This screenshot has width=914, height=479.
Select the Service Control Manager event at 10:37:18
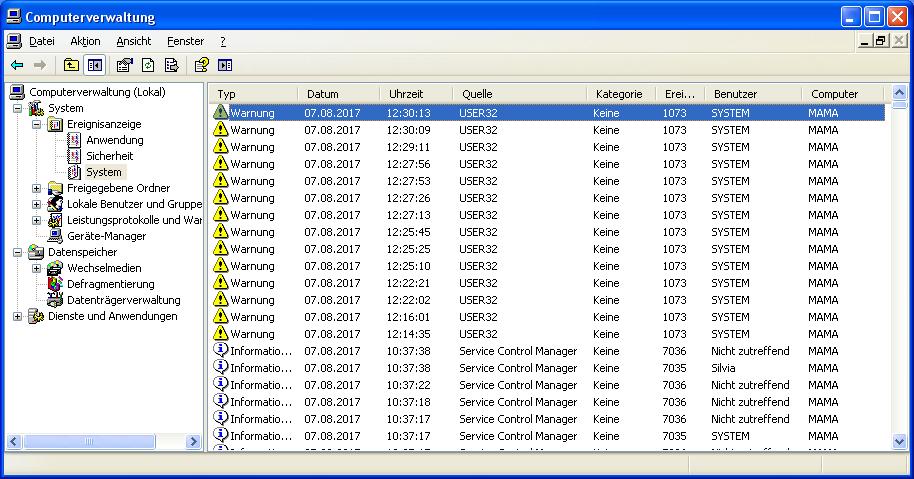coord(547,401)
